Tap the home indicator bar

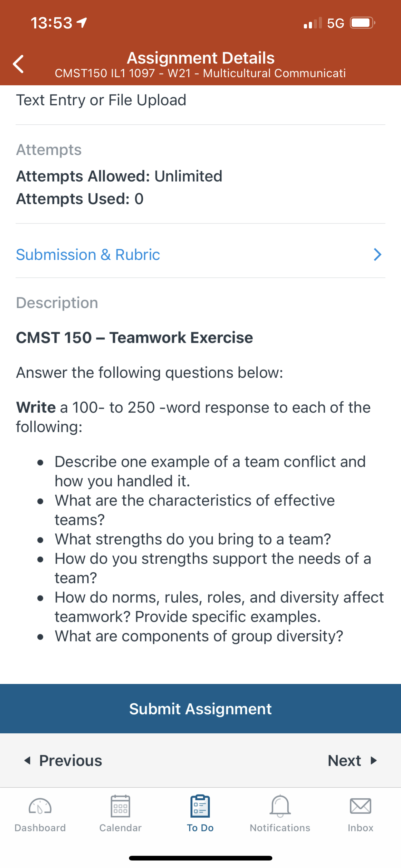pyautogui.click(x=201, y=858)
